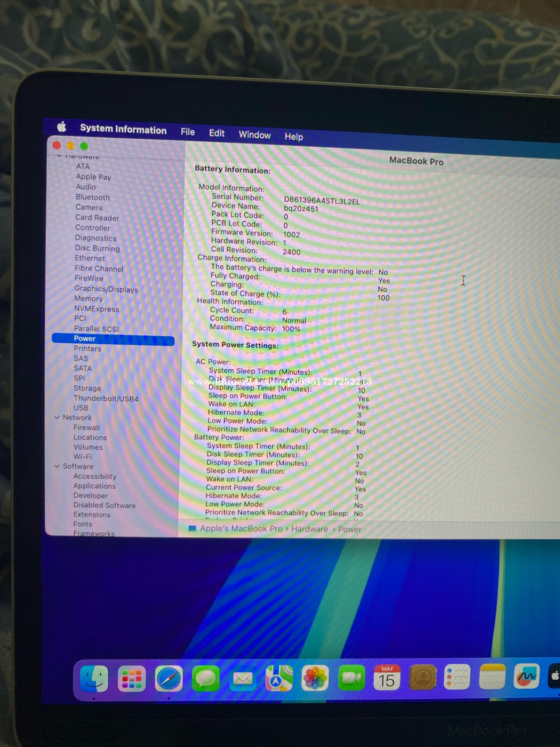
Task: Select SPI in the sidebar
Action: tap(79, 378)
